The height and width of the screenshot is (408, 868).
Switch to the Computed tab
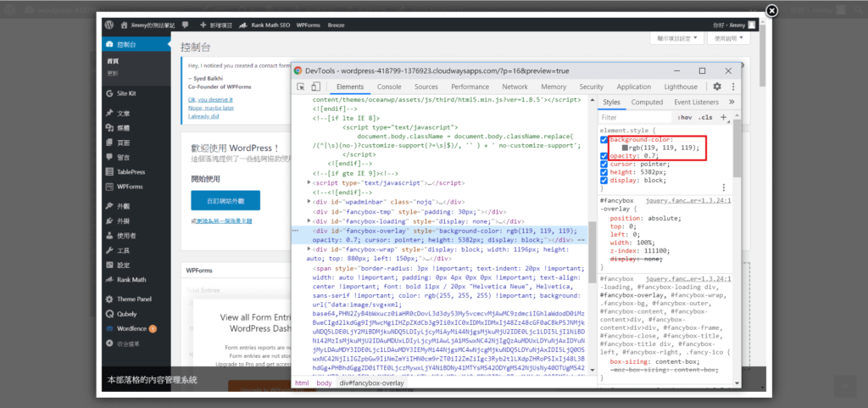pyautogui.click(x=647, y=103)
